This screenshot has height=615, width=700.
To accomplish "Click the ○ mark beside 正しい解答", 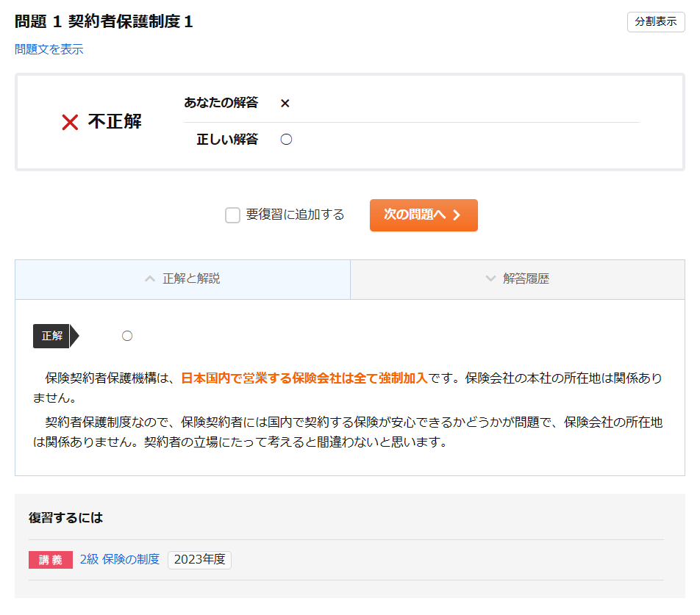I will [286, 140].
